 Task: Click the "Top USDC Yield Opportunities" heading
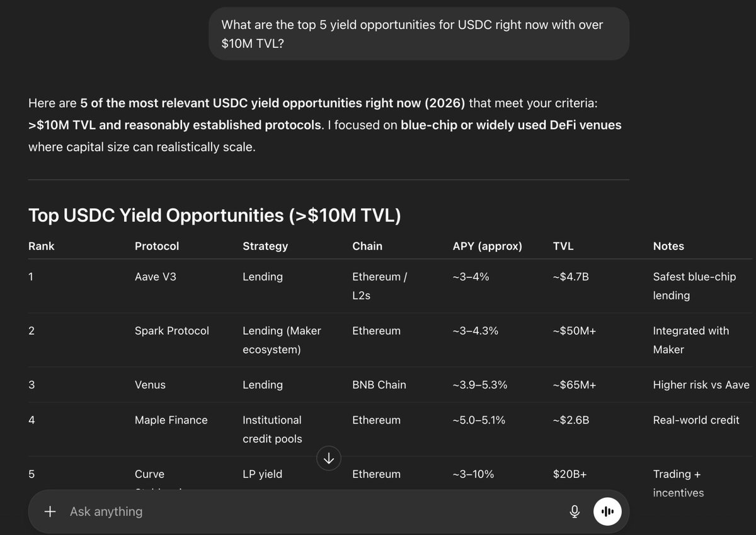[x=215, y=216]
